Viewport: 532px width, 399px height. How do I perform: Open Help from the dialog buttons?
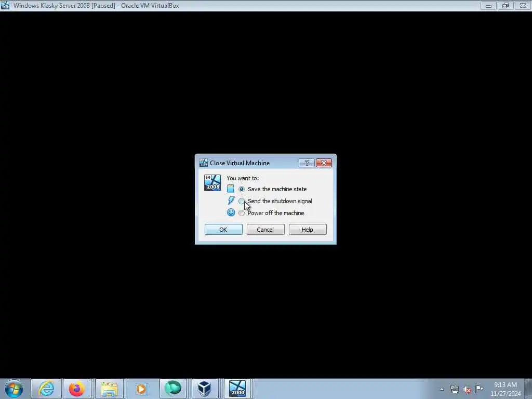[x=308, y=229]
